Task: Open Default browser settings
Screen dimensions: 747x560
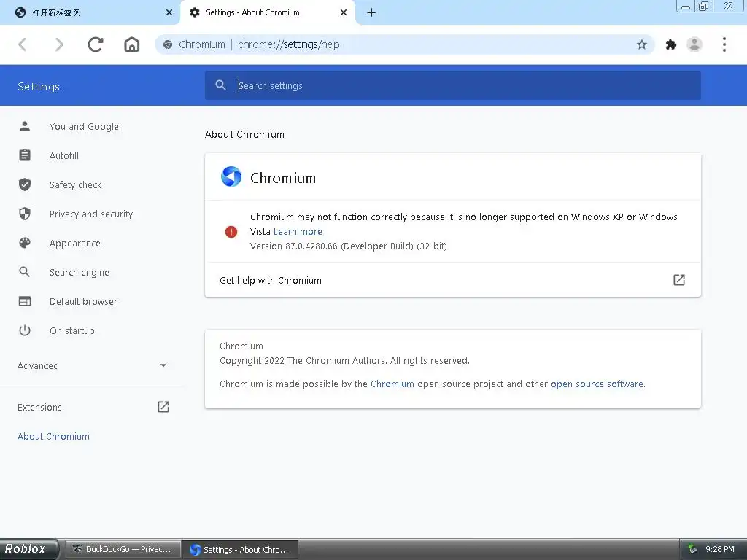Action: (83, 301)
